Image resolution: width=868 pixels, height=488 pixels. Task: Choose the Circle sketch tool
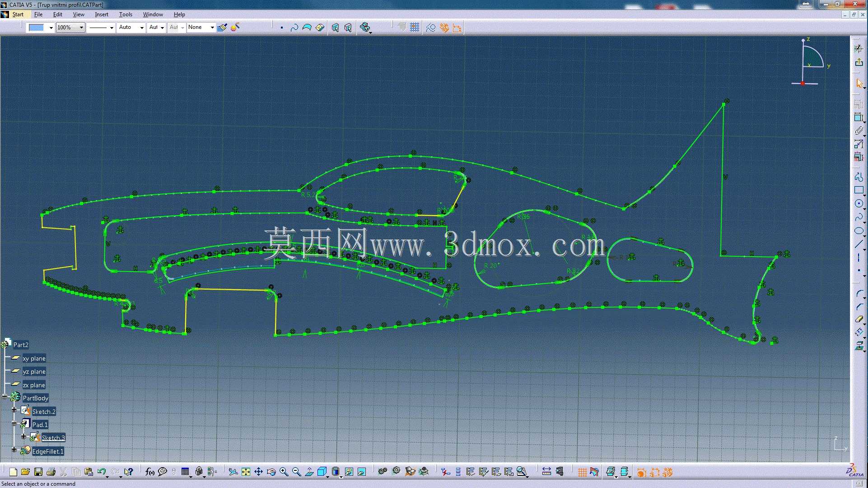(x=859, y=204)
